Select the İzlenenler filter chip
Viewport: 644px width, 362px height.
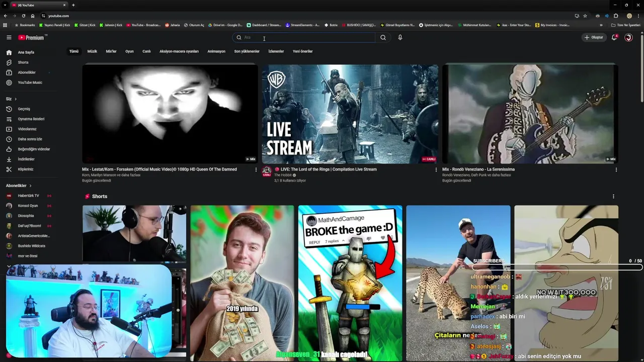coord(276,51)
